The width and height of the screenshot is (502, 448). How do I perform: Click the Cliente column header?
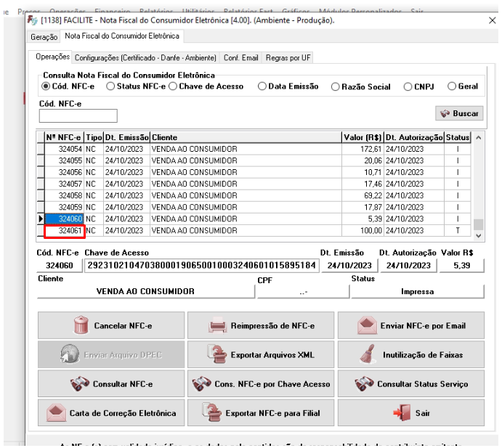[x=246, y=137]
